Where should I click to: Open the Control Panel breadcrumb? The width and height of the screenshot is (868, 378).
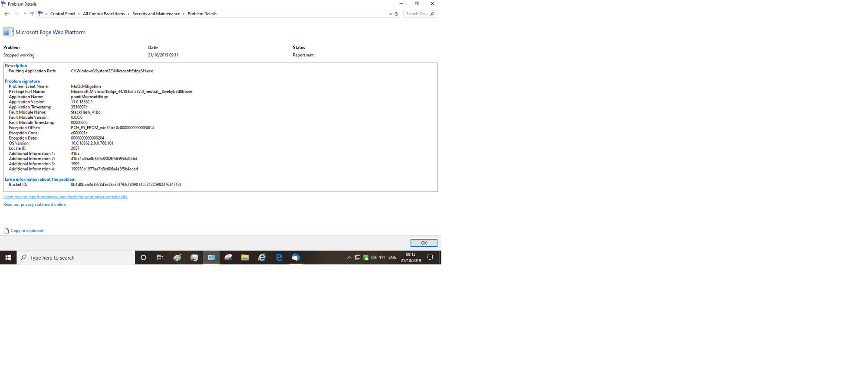pos(62,14)
